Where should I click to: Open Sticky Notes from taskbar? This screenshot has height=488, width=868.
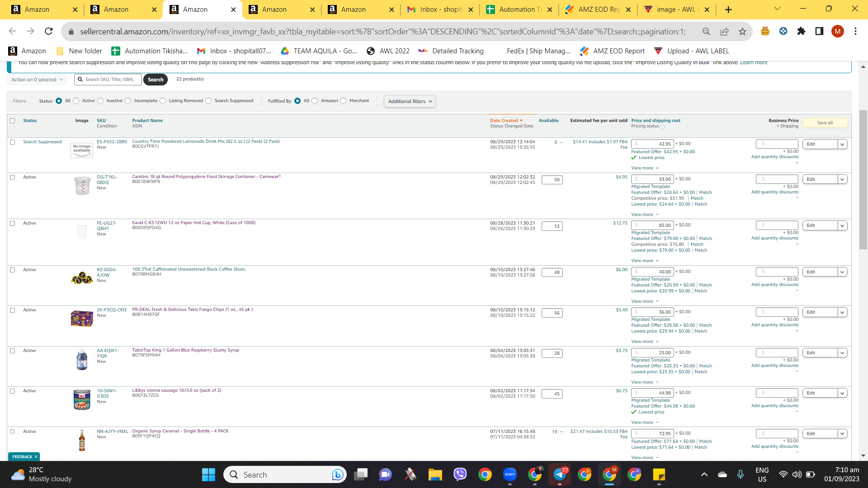coord(659,474)
